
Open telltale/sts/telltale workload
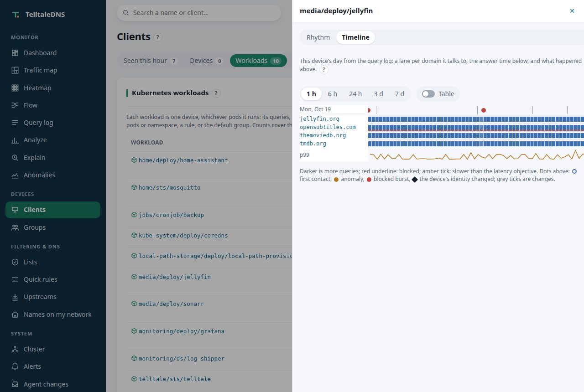pyautogui.click(x=174, y=379)
